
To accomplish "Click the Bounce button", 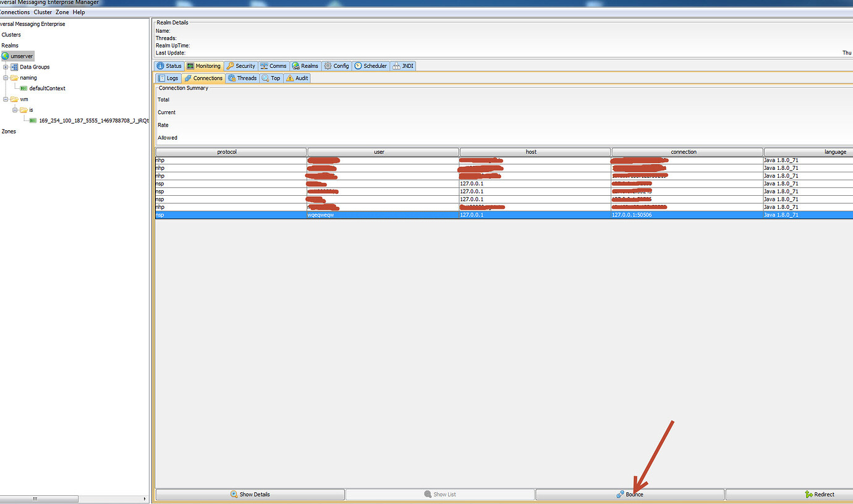I will (x=630, y=495).
